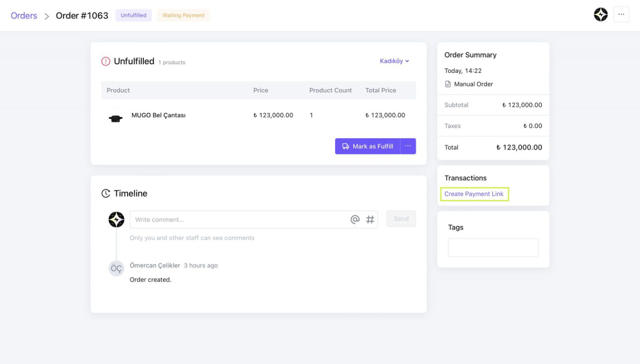
Task: Click the Total Price column header
Action: point(381,91)
